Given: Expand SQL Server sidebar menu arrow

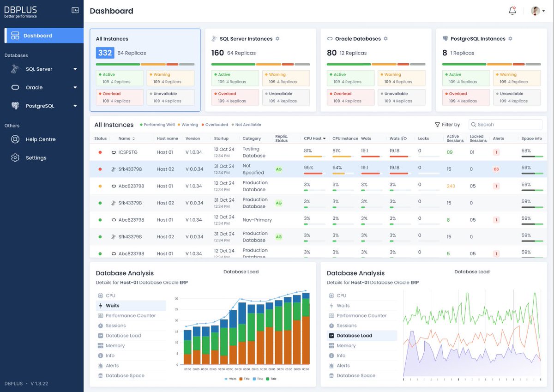Looking at the screenshot, I should pyautogui.click(x=75, y=69).
